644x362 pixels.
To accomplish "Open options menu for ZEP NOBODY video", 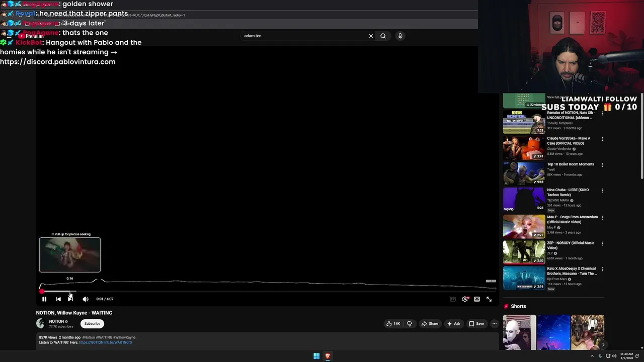I will (x=602, y=243).
